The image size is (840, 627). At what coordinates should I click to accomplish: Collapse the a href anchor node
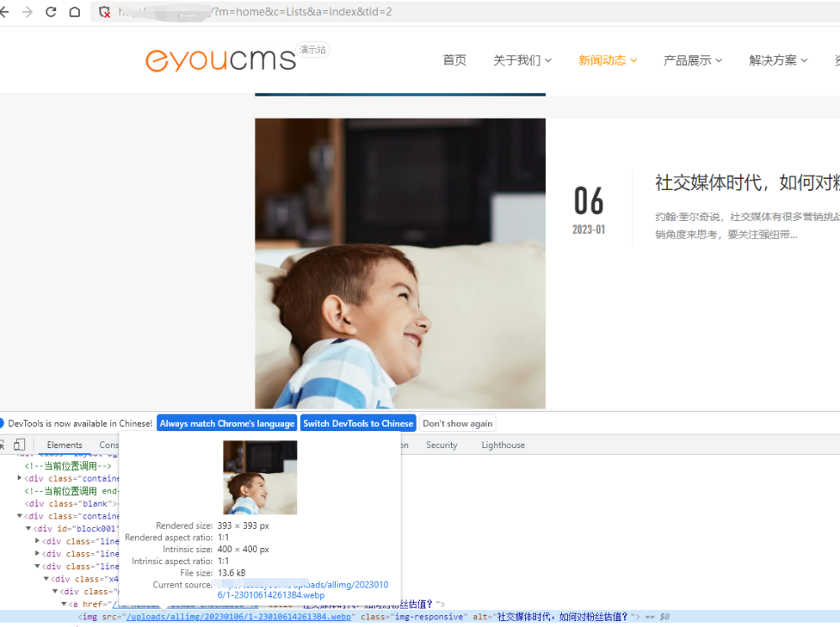tap(64, 604)
